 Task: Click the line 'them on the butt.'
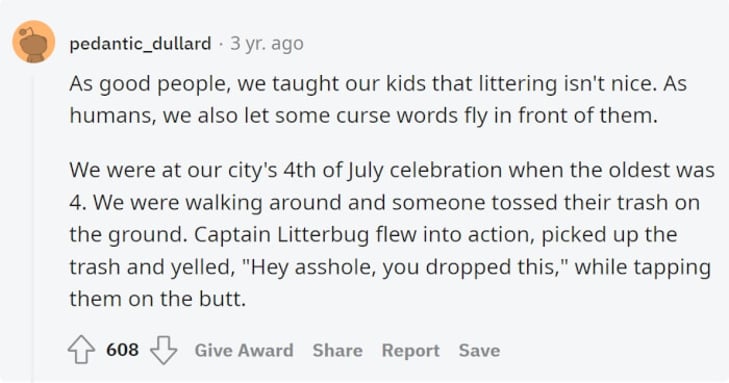(x=158, y=299)
